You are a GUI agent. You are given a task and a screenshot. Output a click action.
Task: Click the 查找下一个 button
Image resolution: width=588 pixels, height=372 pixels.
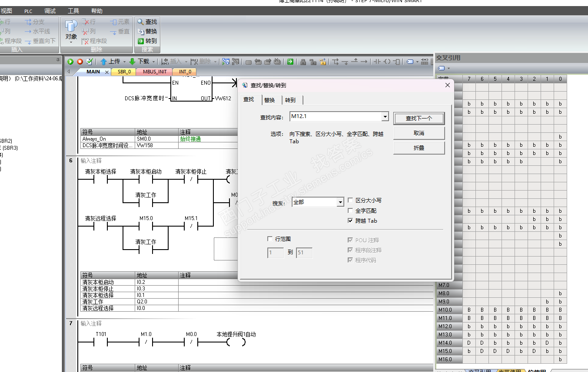(x=419, y=118)
